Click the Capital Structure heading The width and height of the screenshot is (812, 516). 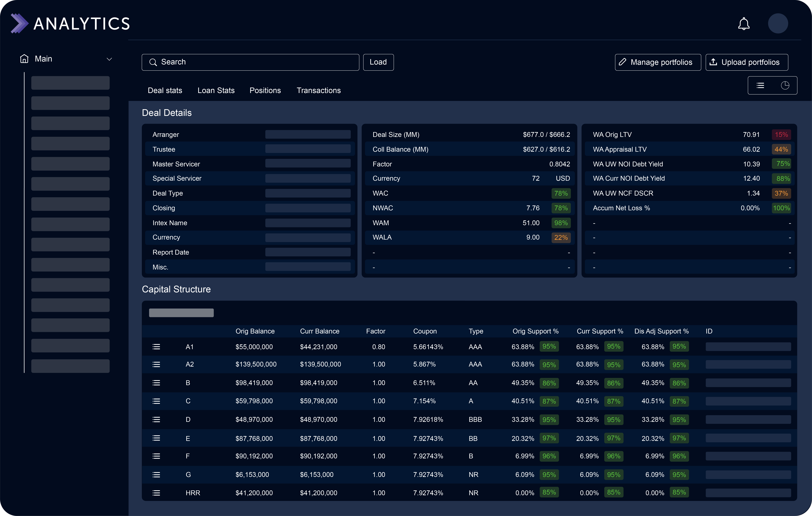coord(176,289)
